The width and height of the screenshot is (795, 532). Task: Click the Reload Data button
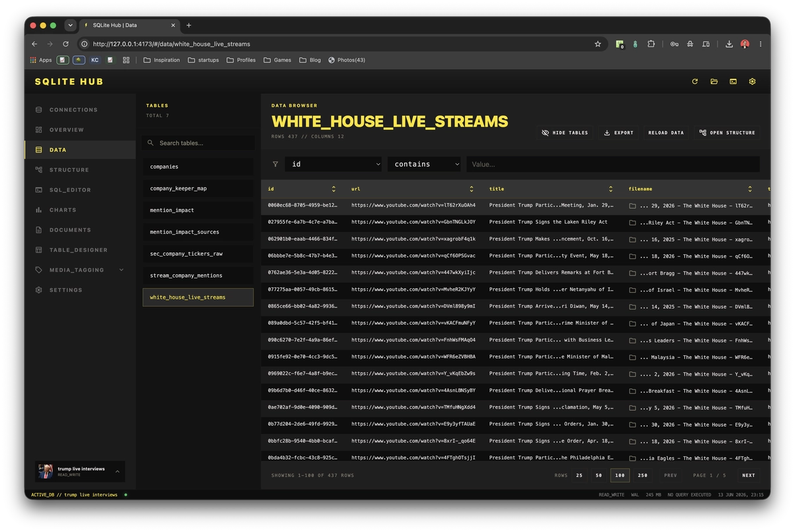pyautogui.click(x=666, y=133)
